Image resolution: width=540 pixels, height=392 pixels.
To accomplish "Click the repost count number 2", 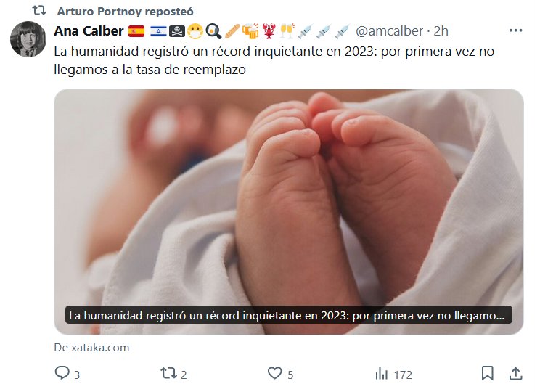I will [x=184, y=375].
